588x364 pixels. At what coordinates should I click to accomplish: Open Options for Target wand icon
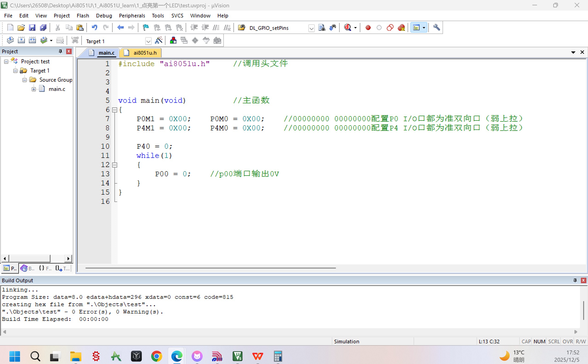coord(159,40)
